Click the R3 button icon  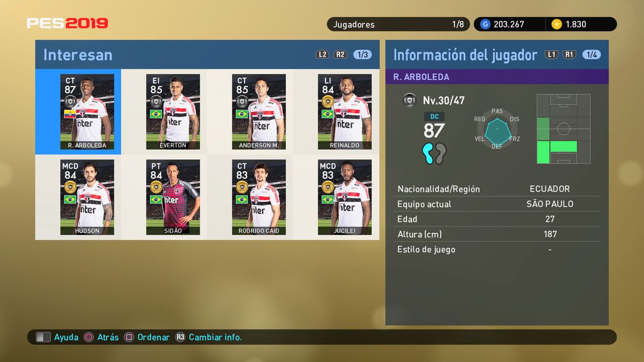tap(180, 337)
